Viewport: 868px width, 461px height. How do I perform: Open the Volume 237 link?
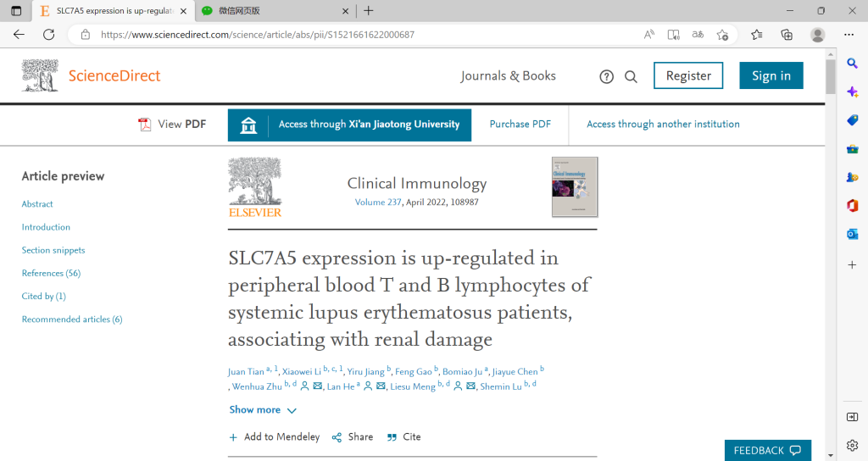(377, 203)
